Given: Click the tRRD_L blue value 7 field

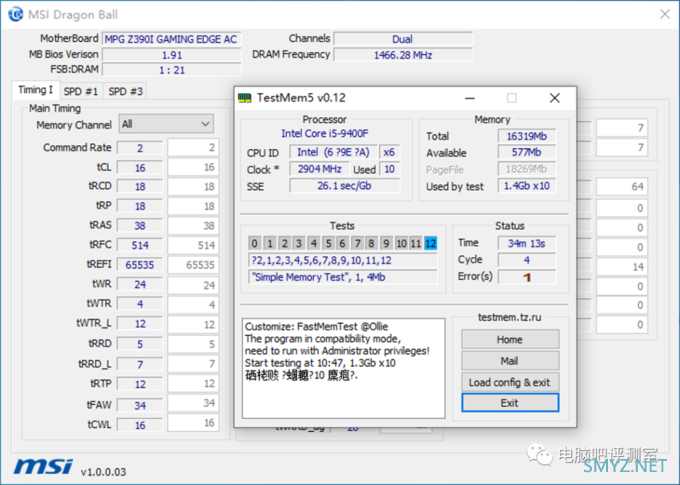Looking at the screenshot, I should [140, 364].
